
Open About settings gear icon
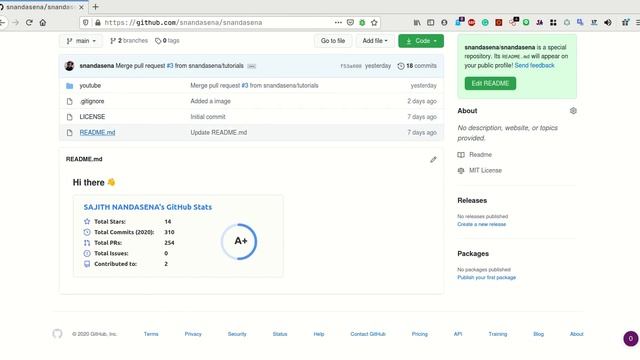(573, 111)
